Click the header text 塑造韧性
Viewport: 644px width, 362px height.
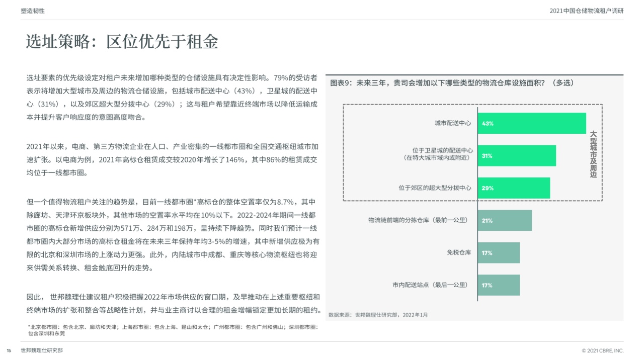pyautogui.click(x=33, y=11)
